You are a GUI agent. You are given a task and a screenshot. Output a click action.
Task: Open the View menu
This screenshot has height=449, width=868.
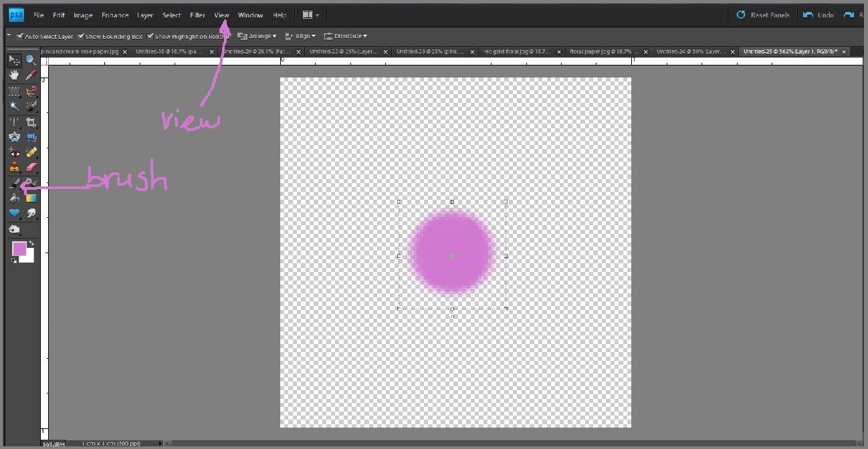tap(221, 15)
